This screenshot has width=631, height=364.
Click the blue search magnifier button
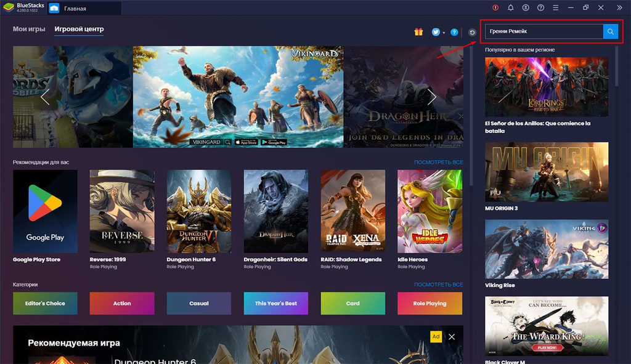click(610, 31)
